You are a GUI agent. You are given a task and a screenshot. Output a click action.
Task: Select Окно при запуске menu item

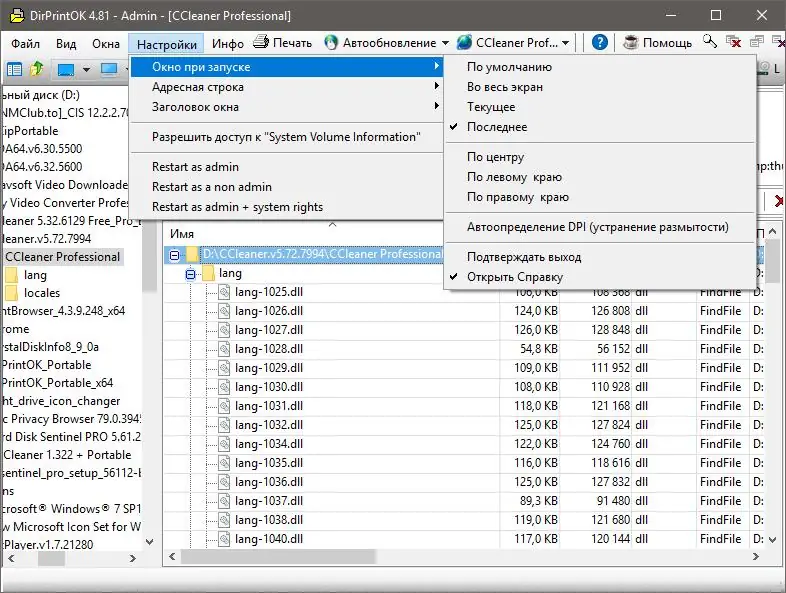pyautogui.click(x=287, y=67)
